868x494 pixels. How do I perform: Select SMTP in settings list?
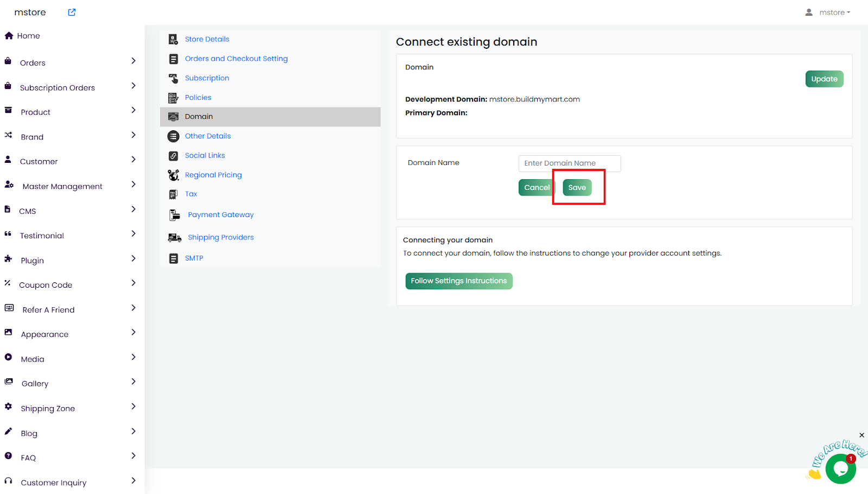click(194, 258)
